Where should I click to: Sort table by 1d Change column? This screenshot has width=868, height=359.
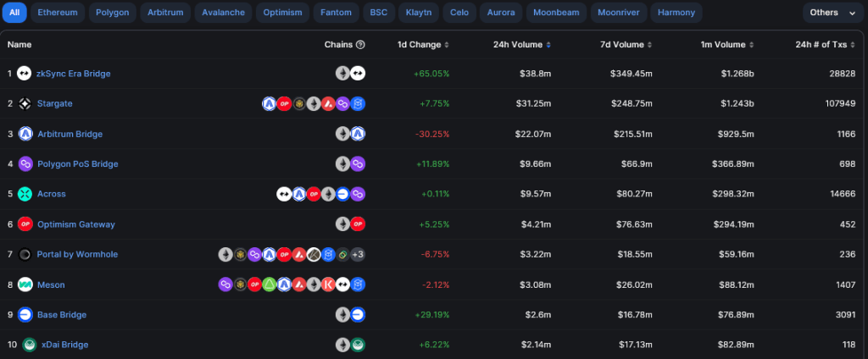(x=422, y=44)
